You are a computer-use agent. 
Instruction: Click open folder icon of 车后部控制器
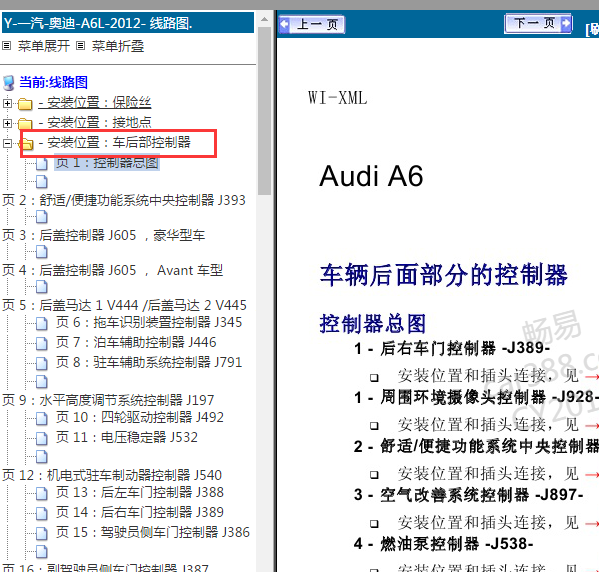click(26, 144)
